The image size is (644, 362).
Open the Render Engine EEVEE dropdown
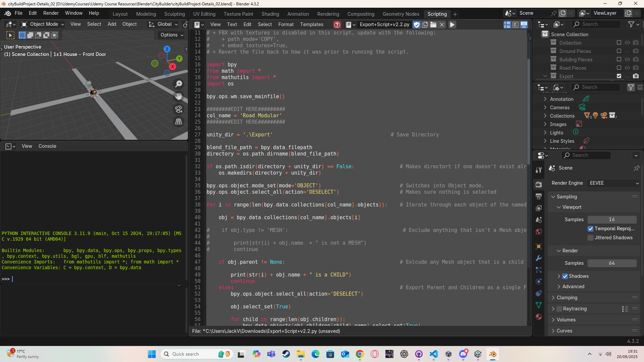(614, 183)
